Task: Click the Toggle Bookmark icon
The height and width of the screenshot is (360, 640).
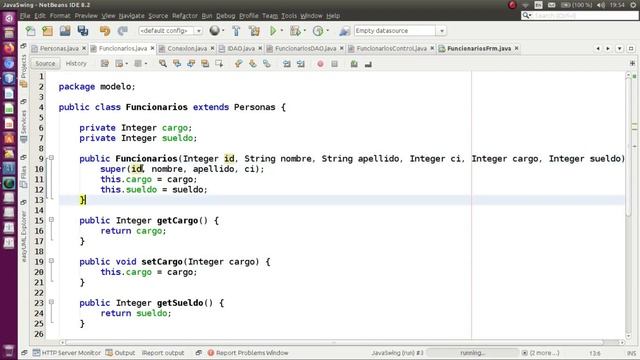Action: 267,64
